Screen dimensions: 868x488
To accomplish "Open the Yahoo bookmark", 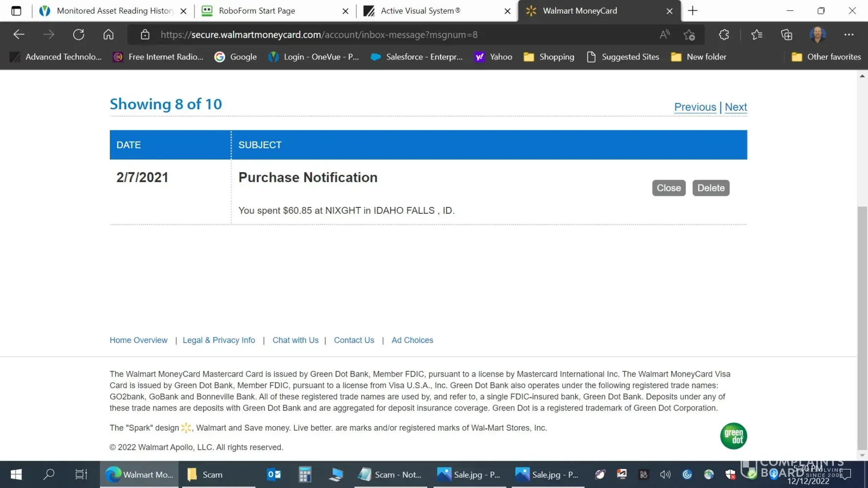I will pos(493,57).
